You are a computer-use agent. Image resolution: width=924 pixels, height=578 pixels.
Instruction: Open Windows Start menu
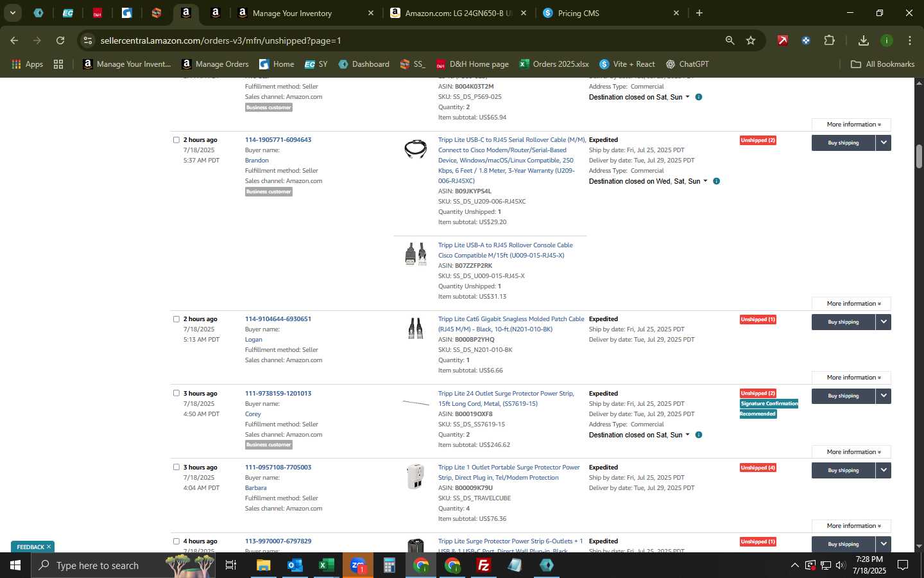click(15, 565)
